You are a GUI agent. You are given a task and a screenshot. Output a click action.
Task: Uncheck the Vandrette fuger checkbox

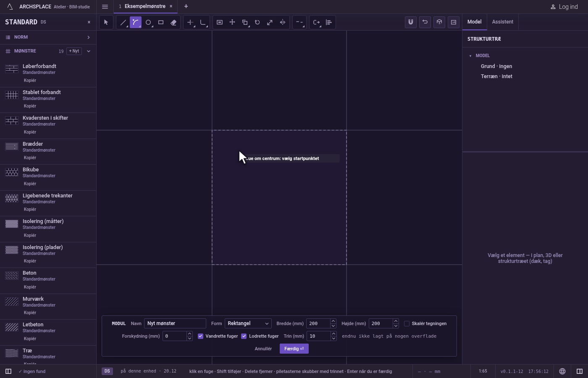click(200, 336)
